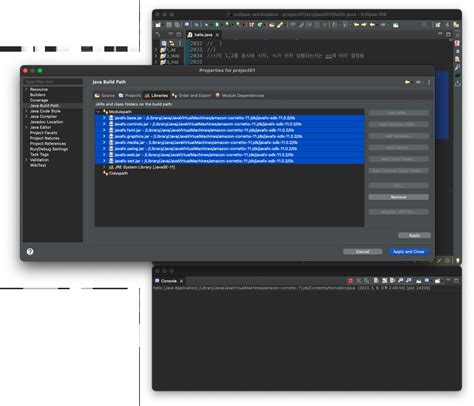Screen dimensions: 474x406
Task: Select the Libraries tab
Action: 156,95
